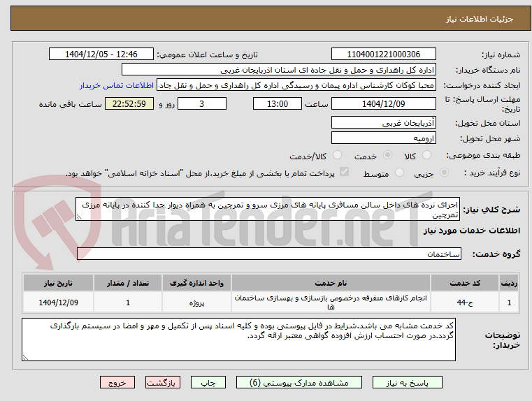The width and height of the screenshot is (532, 401).
Task: Select the کالا radio button
Action: tap(426, 155)
